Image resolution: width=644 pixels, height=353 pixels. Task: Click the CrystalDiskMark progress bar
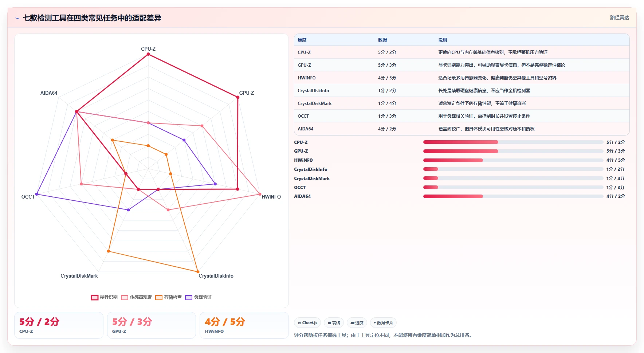pos(513,178)
